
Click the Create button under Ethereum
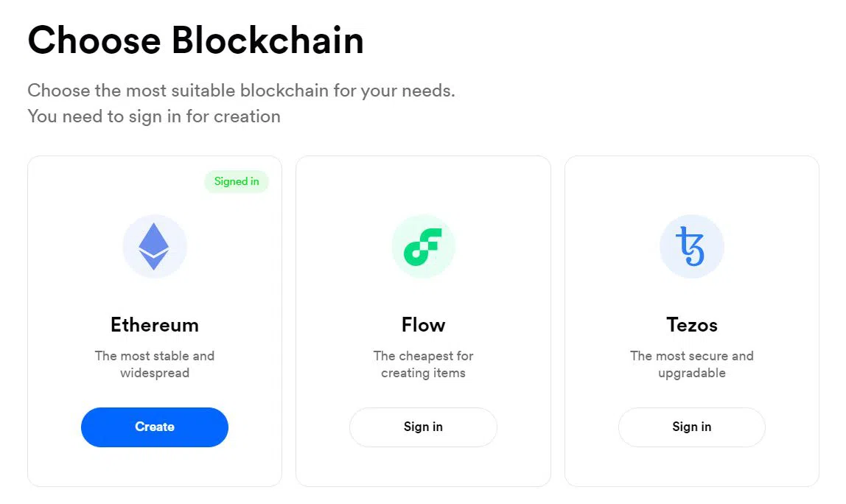pos(155,427)
